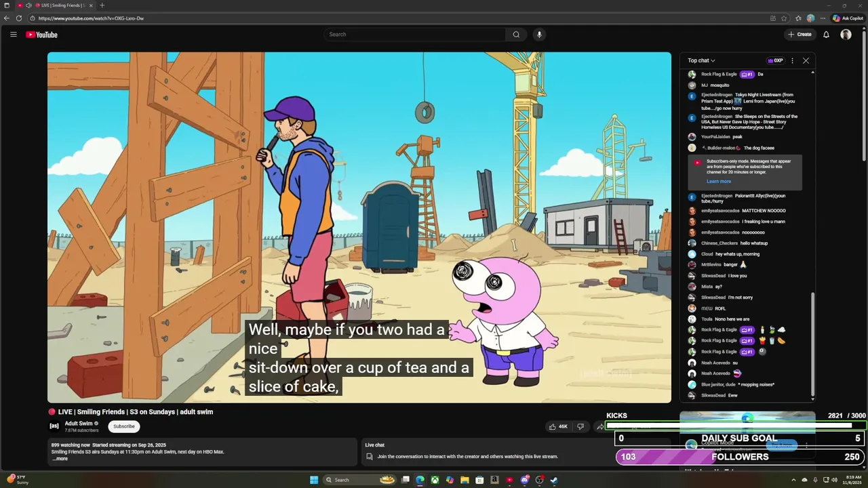
Task: Mute the tab via speaker icon
Action: [28, 5]
